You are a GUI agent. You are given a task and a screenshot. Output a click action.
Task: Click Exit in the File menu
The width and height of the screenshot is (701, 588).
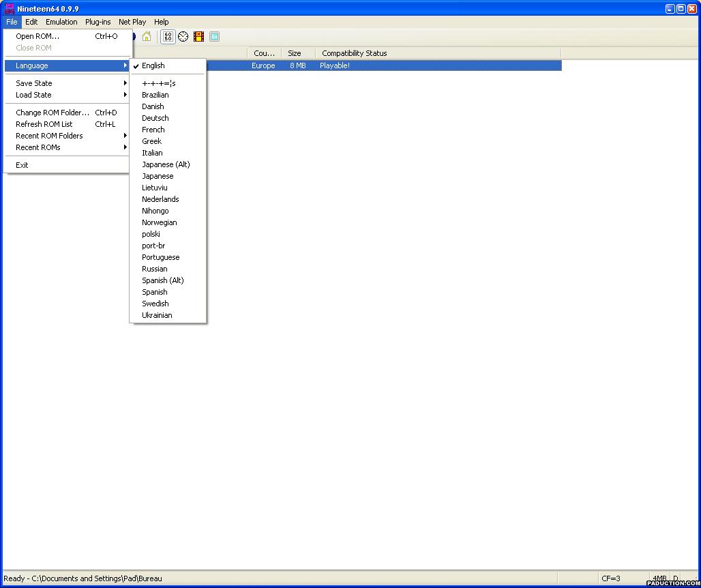pos(67,165)
